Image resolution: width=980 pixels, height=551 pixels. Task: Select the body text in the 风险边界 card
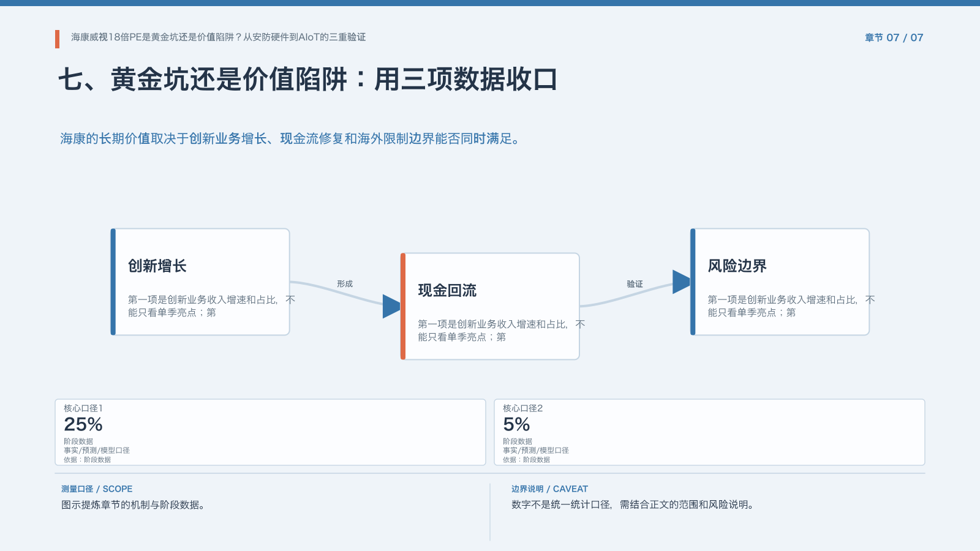[791, 306]
